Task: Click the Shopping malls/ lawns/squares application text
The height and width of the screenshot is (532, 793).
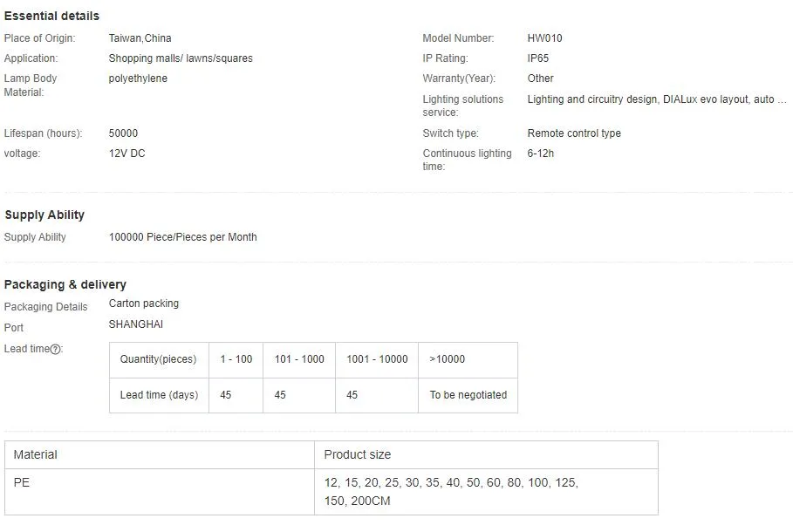Action: point(181,58)
